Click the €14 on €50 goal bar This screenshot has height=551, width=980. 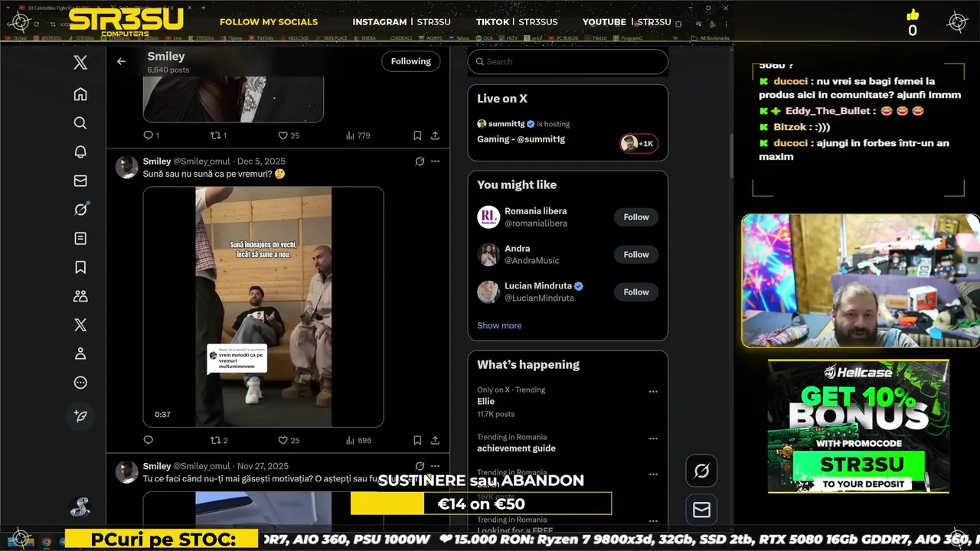pyautogui.click(x=481, y=504)
